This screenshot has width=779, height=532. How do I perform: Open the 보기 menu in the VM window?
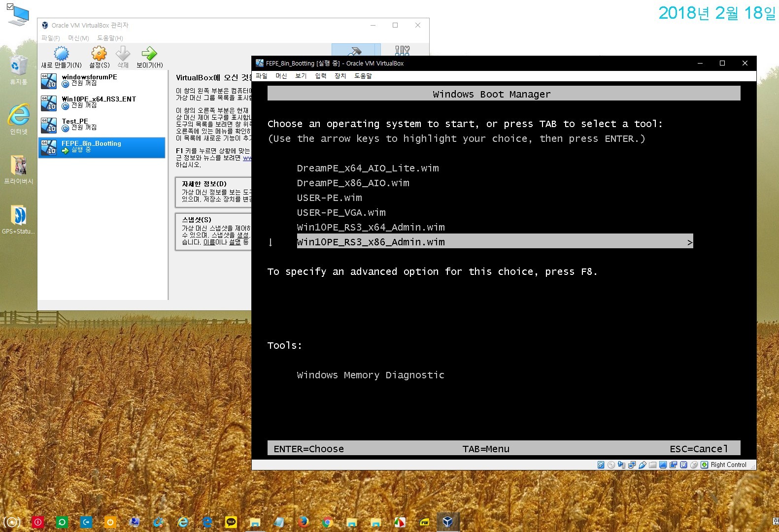point(301,76)
